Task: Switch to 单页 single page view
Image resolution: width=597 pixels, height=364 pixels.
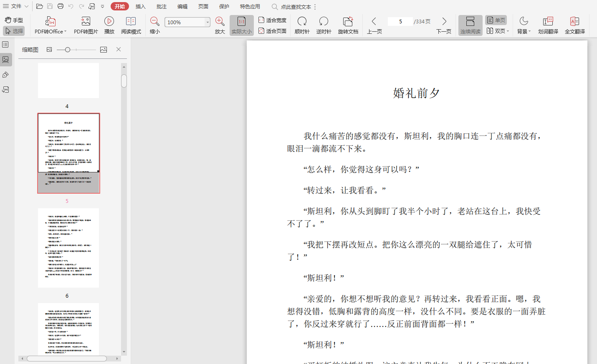Action: tap(496, 20)
